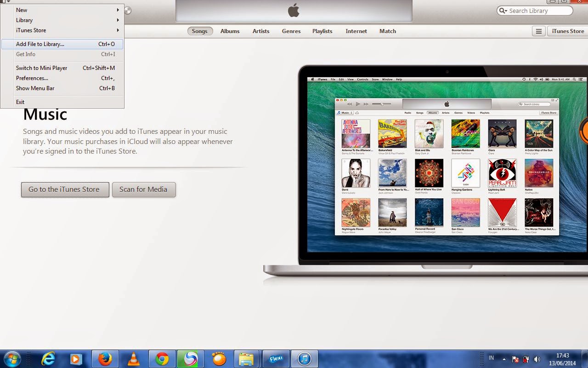Image resolution: width=588 pixels, height=368 pixels.
Task: Open the iTunes menu dropdown icon in the title bar
Action: click(x=5, y=1)
